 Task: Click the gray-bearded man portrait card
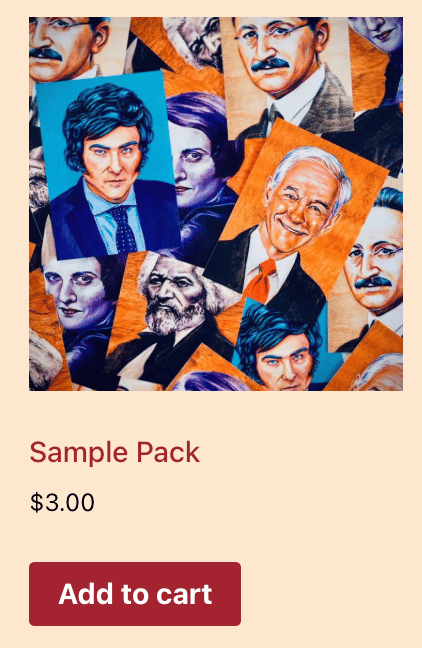pyautogui.click(x=174, y=318)
